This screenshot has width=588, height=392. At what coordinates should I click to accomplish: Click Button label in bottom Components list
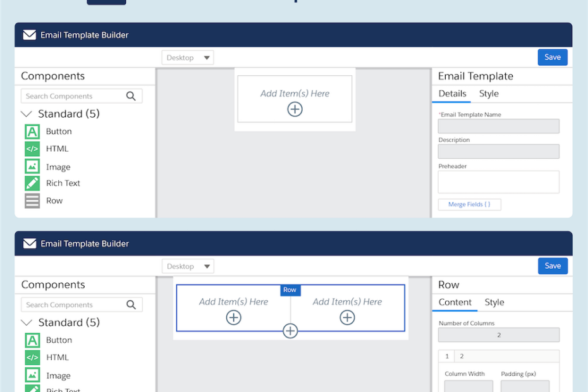tap(59, 340)
